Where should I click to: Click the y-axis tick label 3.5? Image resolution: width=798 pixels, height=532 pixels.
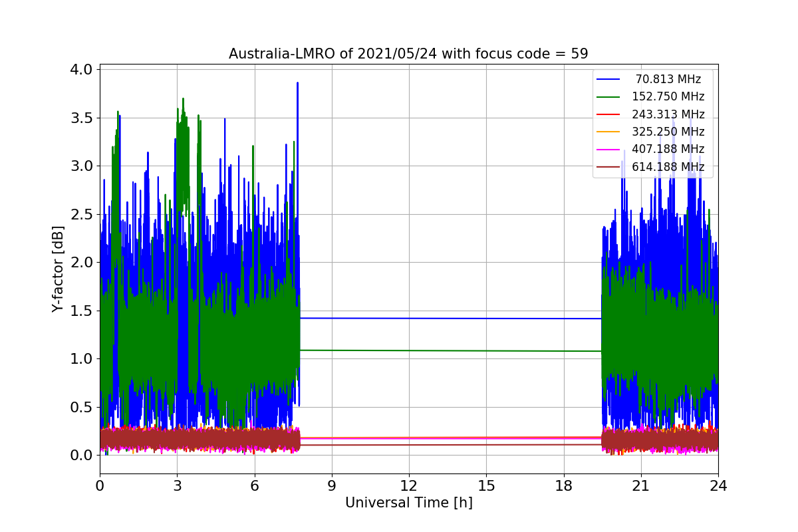tap(82, 118)
